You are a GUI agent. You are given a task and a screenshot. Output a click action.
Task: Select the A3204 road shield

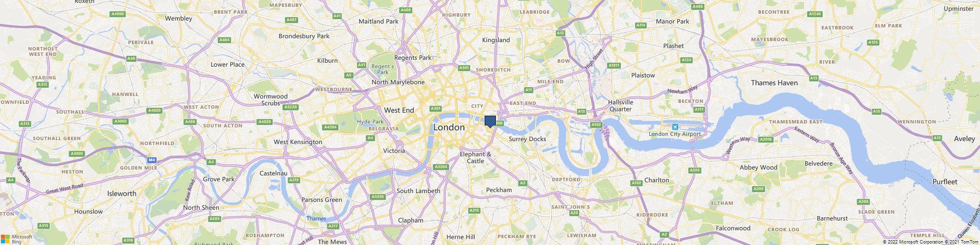[441, 167]
